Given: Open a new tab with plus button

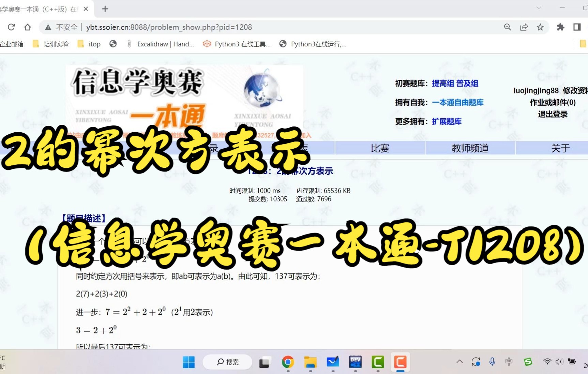Looking at the screenshot, I should [105, 9].
